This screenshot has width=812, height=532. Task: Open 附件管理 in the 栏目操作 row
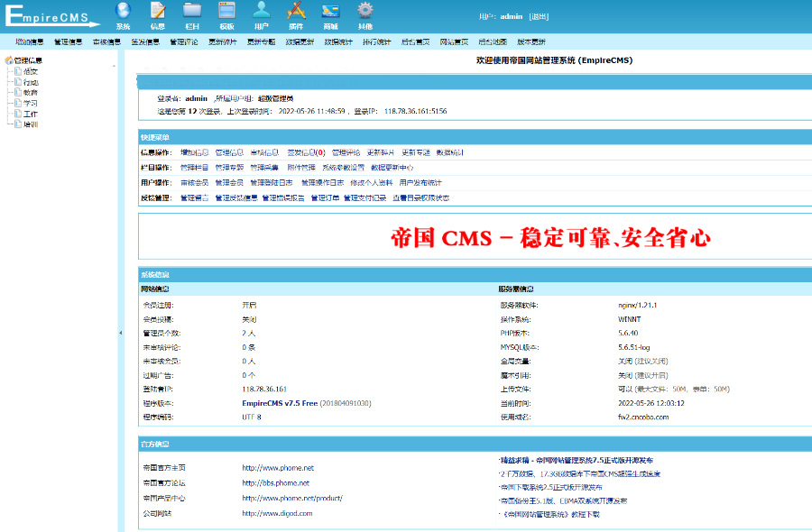coord(301,168)
